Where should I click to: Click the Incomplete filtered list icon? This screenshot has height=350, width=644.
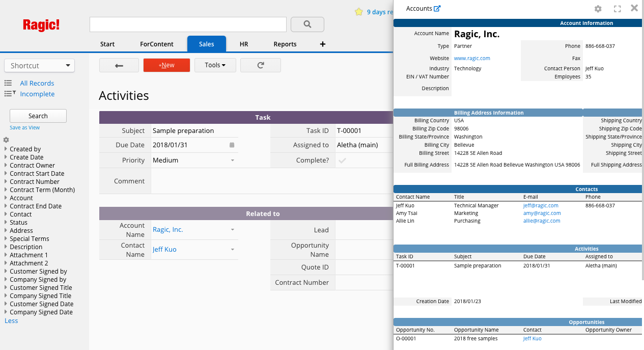point(10,94)
